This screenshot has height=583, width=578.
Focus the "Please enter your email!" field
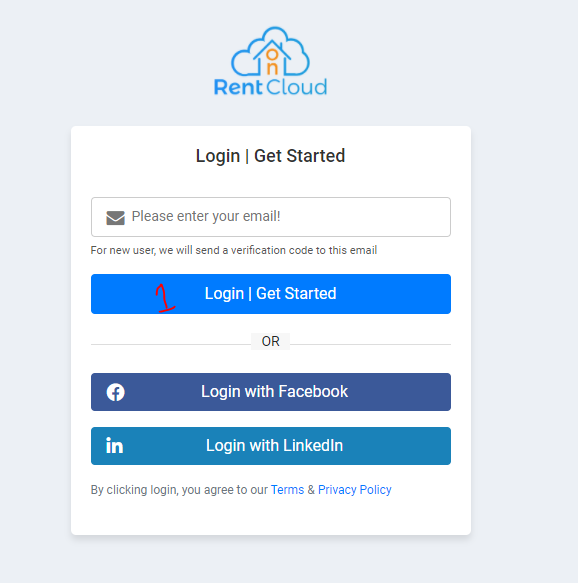[271, 217]
